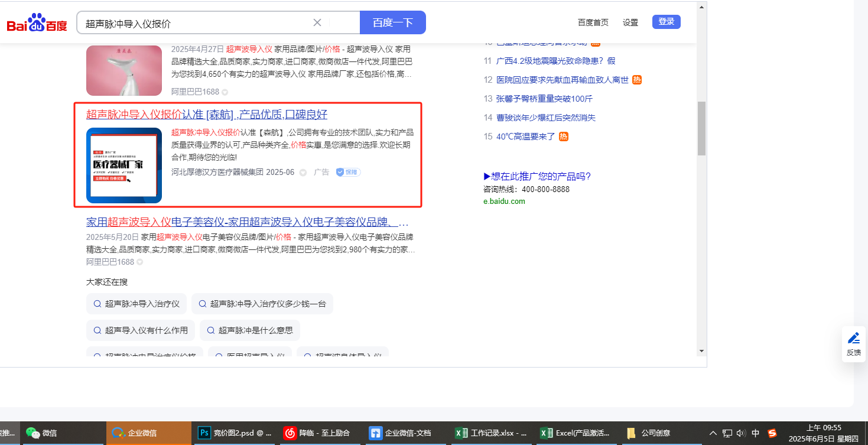Image resolution: width=868 pixels, height=445 pixels.
Task: Click the volume speaker tray icon
Action: pos(741,433)
